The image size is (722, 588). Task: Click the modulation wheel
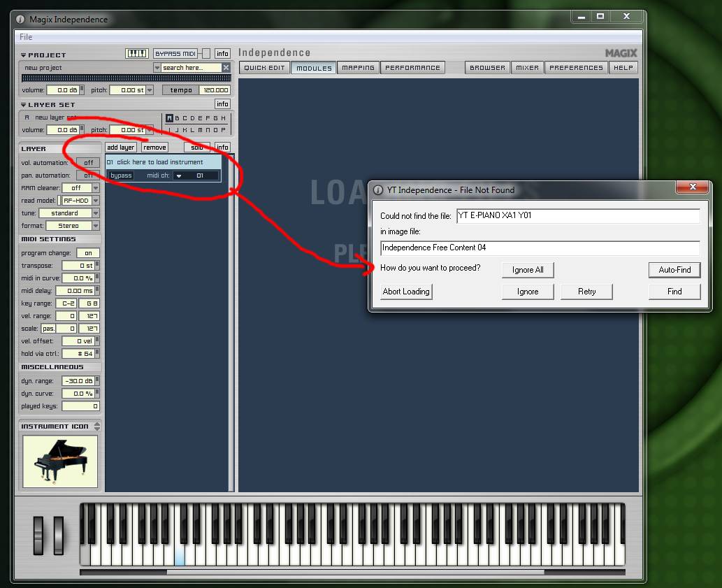click(x=59, y=536)
